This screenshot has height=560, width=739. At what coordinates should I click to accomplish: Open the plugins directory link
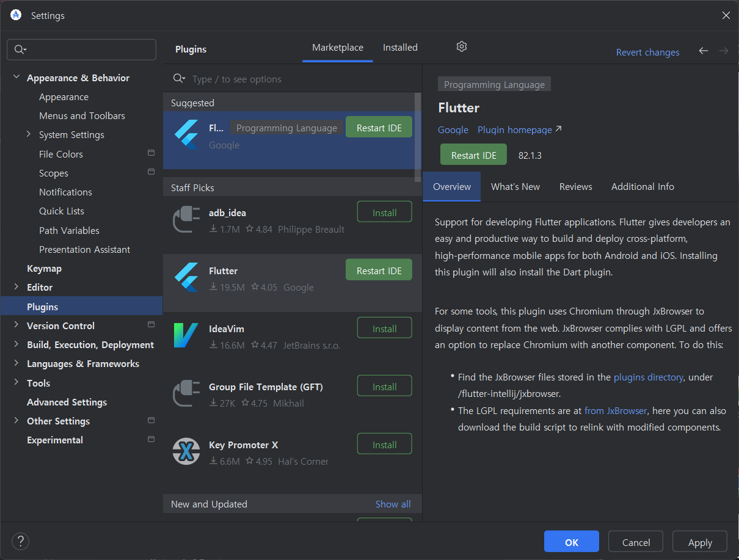pyautogui.click(x=648, y=377)
